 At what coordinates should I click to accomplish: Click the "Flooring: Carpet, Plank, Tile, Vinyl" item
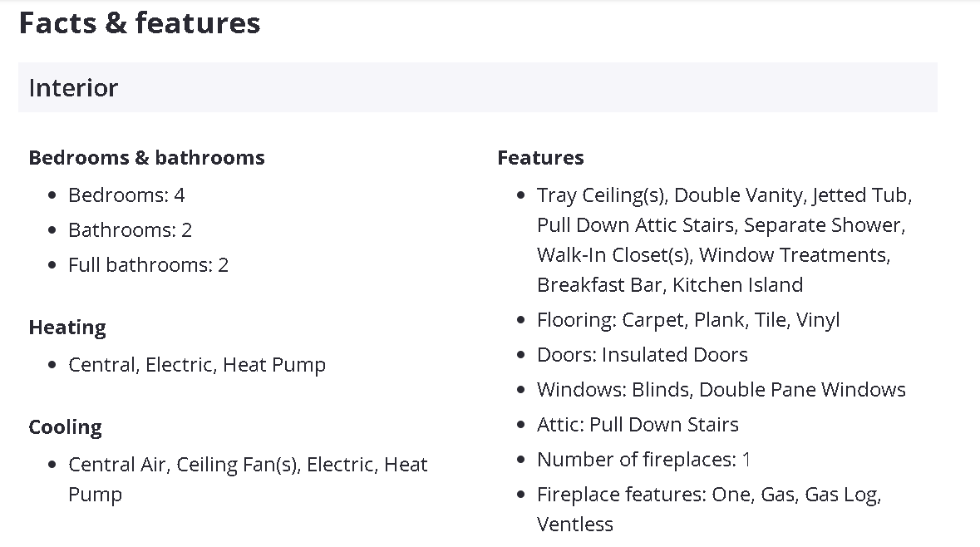(688, 320)
